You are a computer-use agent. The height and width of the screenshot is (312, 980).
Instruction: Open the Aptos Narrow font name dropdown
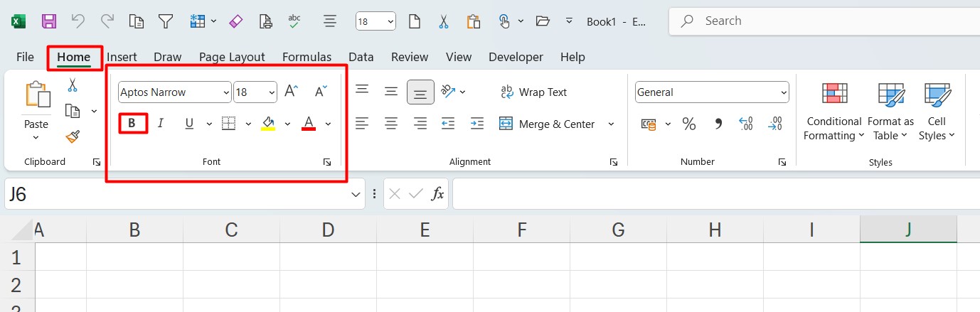click(227, 92)
